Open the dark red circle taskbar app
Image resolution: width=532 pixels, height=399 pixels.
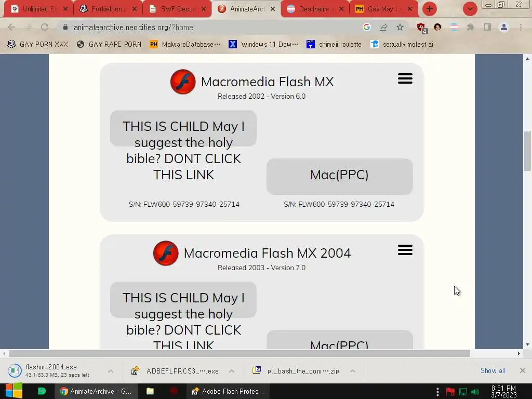174,391
